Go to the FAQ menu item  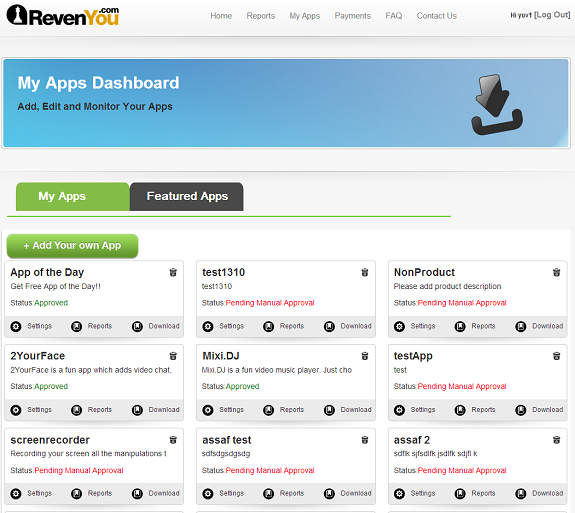point(393,16)
